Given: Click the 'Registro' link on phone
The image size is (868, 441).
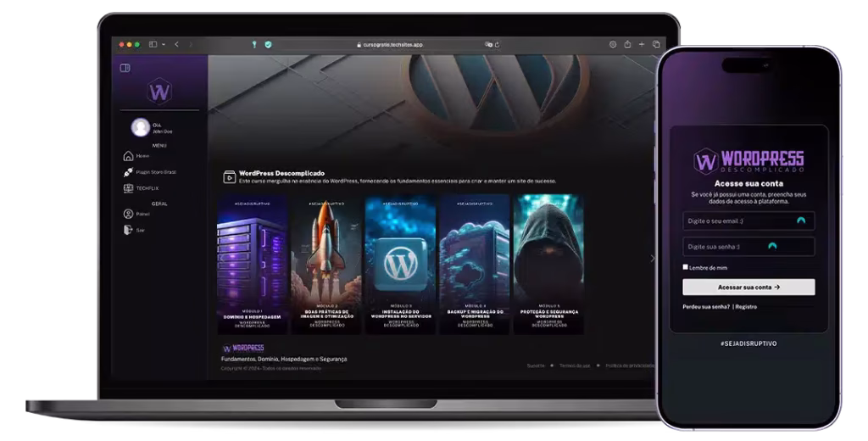Looking at the screenshot, I should click(x=746, y=307).
